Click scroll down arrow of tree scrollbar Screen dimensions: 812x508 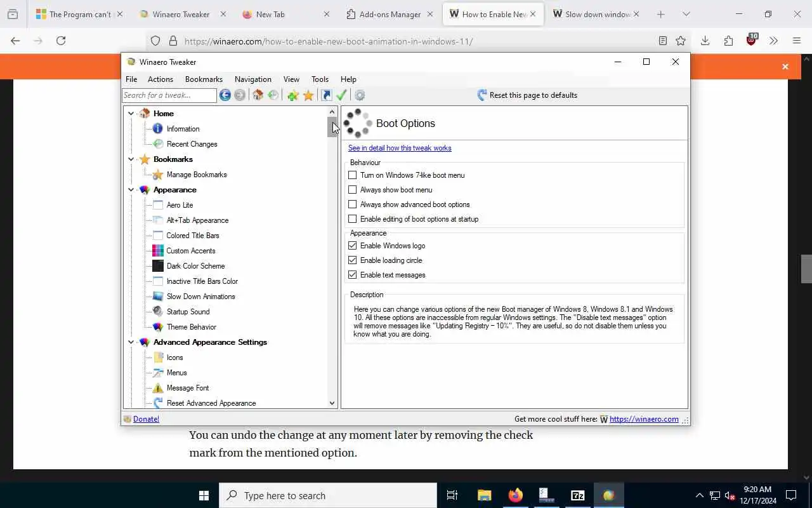click(332, 403)
